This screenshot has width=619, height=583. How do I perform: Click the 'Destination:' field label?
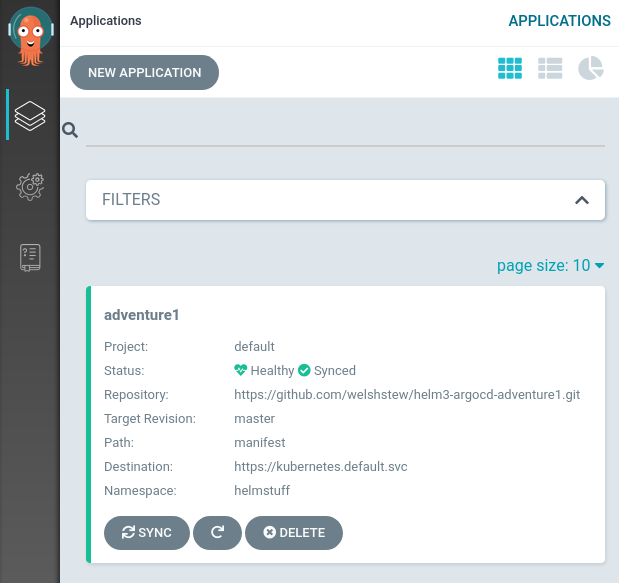click(x=139, y=467)
